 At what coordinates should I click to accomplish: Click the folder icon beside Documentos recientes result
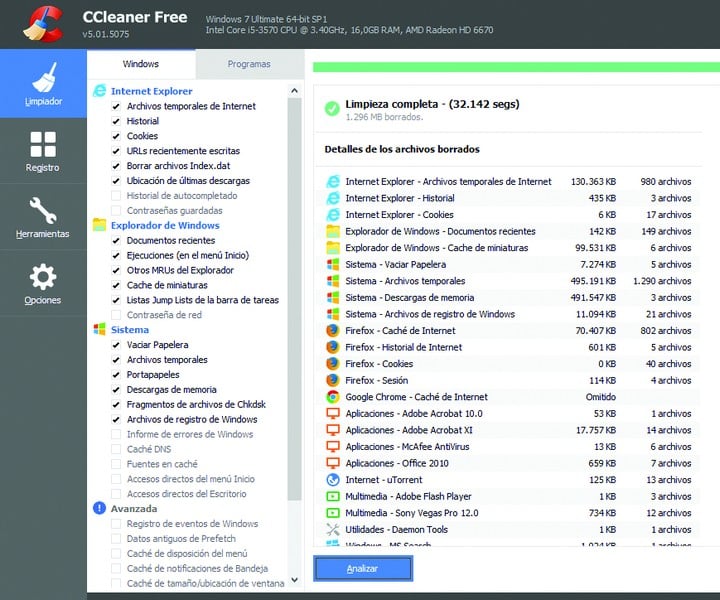click(x=333, y=231)
